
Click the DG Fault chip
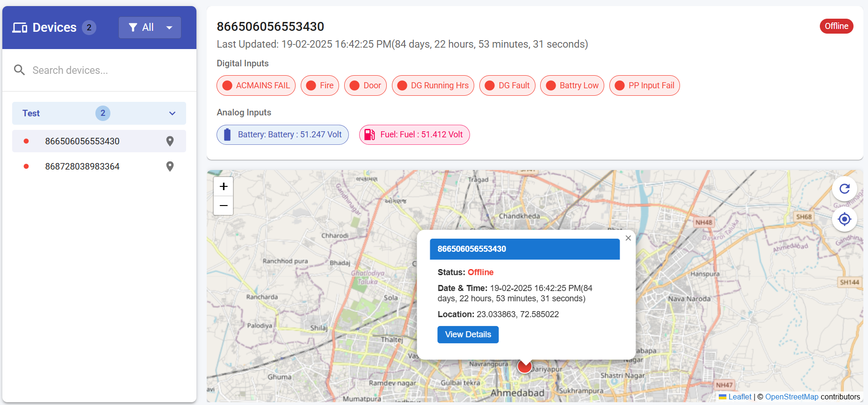(507, 85)
